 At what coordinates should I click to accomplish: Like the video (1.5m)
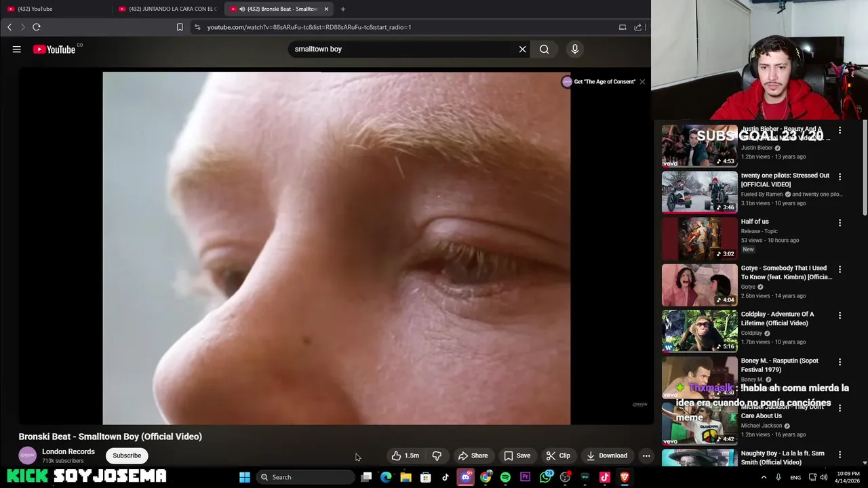point(406,455)
